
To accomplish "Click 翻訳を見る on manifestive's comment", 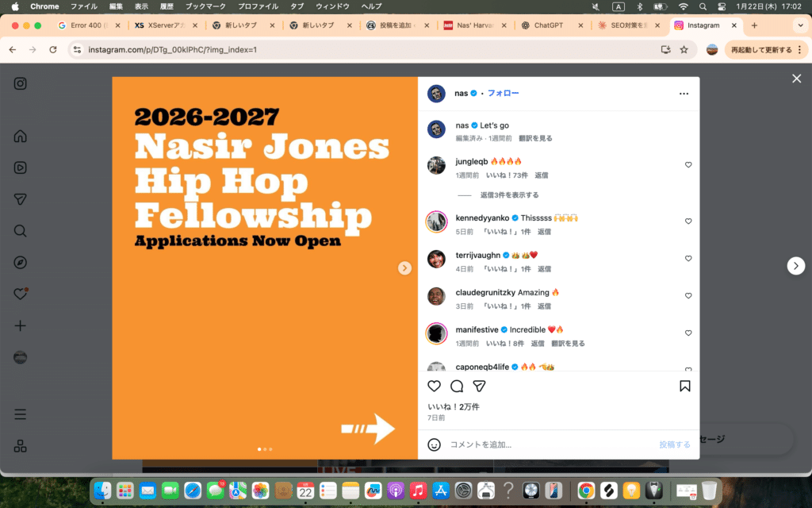I will (568, 343).
